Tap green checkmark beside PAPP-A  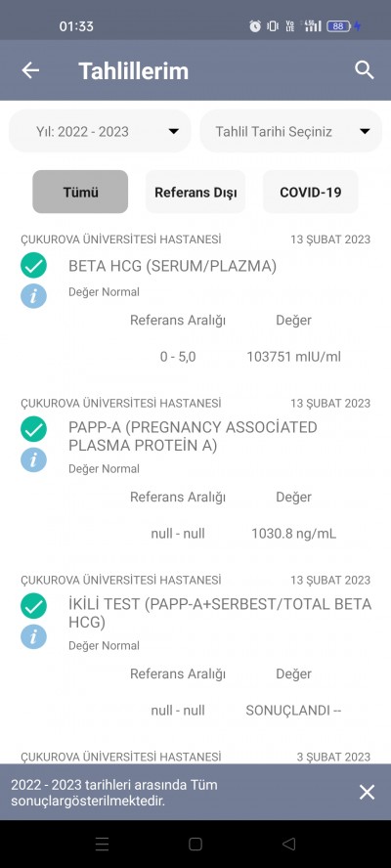pos(34,429)
